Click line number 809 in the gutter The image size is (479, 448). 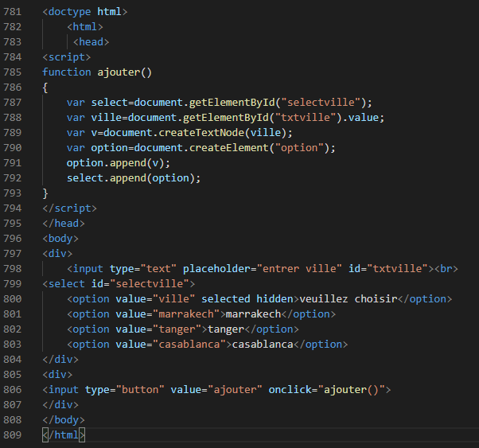click(13, 434)
